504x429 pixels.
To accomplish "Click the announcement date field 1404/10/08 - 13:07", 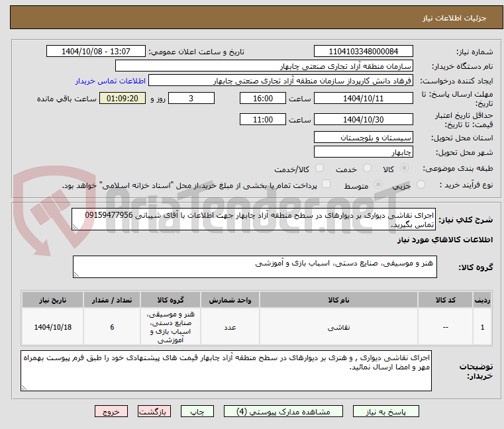I will pyautogui.click(x=96, y=51).
